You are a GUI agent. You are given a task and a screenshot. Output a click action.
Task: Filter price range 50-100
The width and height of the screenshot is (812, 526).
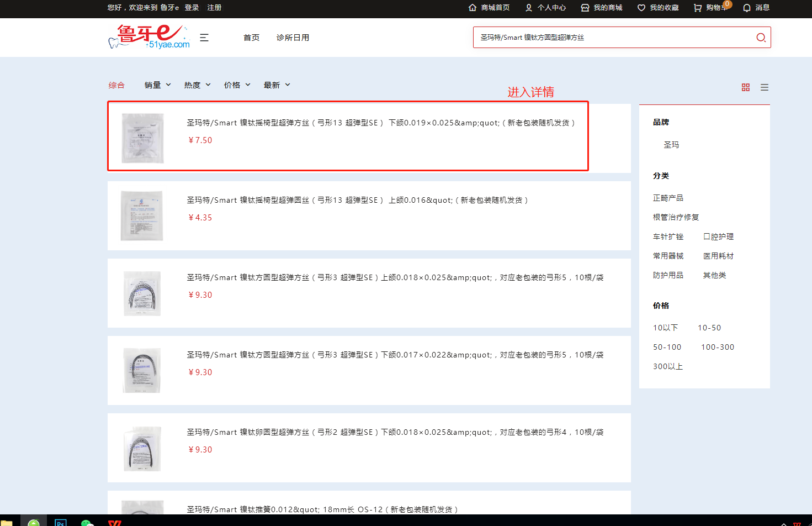[x=667, y=347]
